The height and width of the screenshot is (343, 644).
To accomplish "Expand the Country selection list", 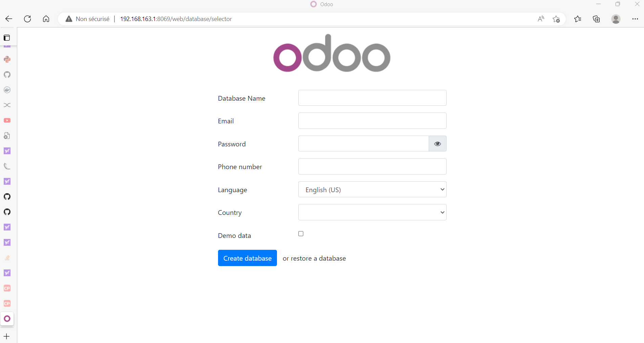I will 372,212.
